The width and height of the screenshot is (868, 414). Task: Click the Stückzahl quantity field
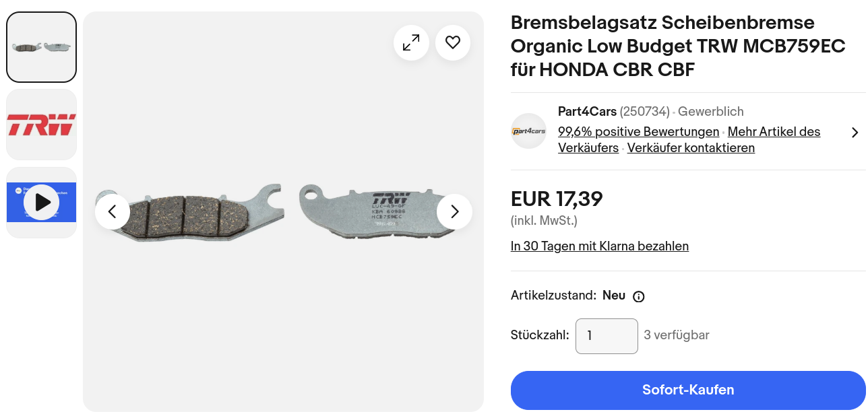(x=607, y=336)
